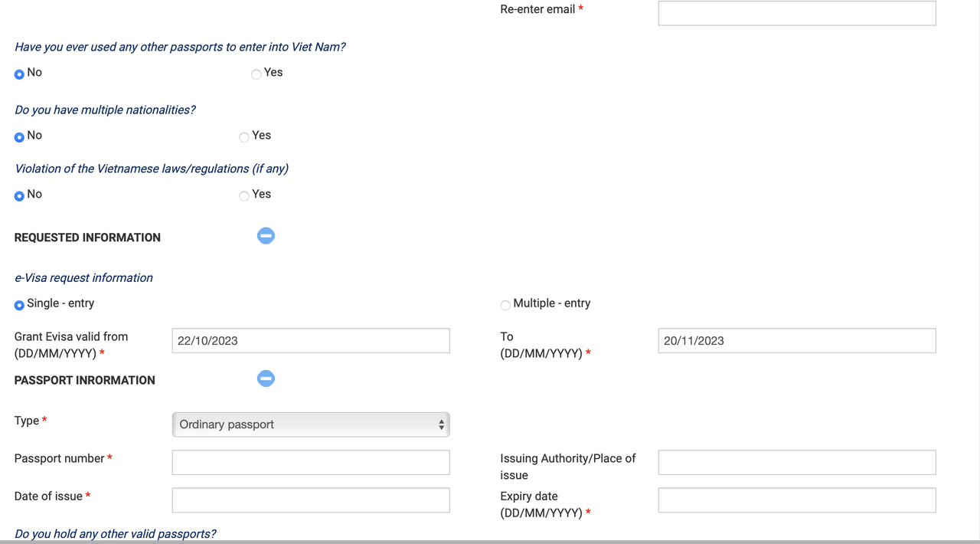Click the 'Type' label in passport section

pos(27,421)
